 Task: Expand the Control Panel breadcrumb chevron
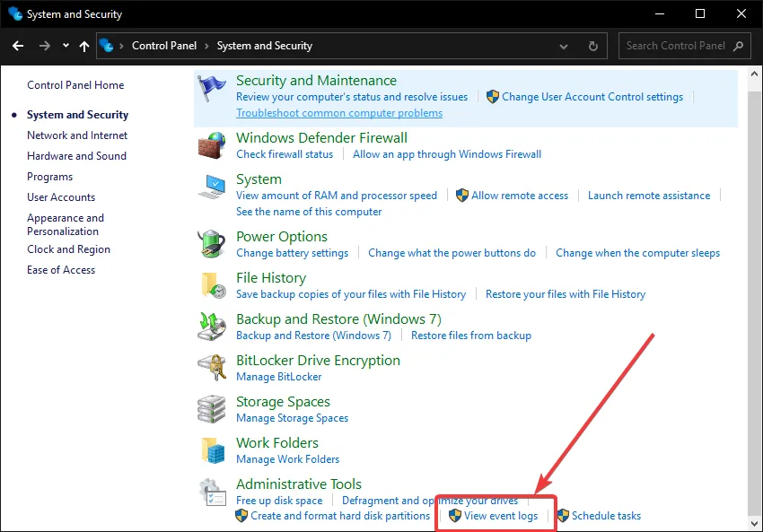coord(206,46)
